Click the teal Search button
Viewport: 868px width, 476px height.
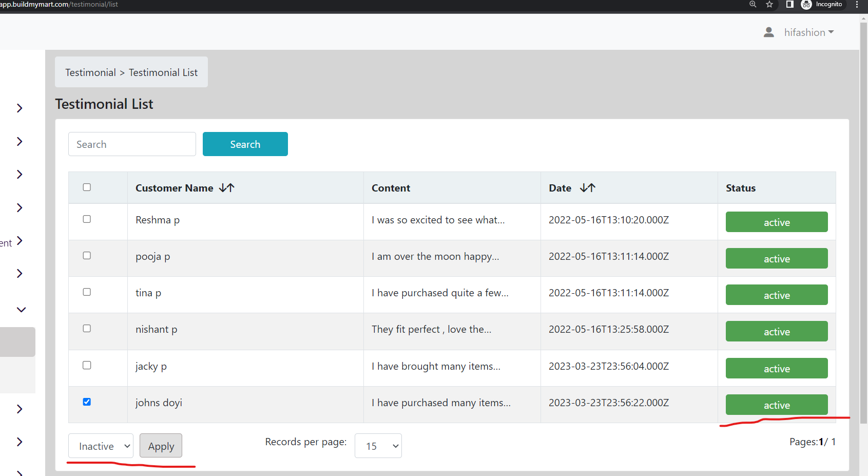click(245, 144)
